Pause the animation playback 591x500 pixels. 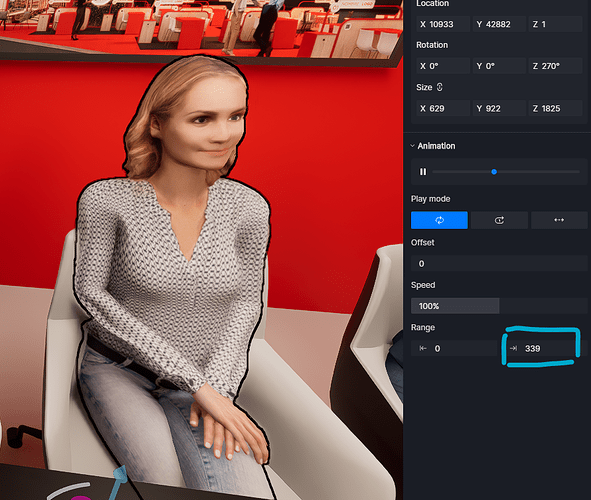pyautogui.click(x=423, y=172)
